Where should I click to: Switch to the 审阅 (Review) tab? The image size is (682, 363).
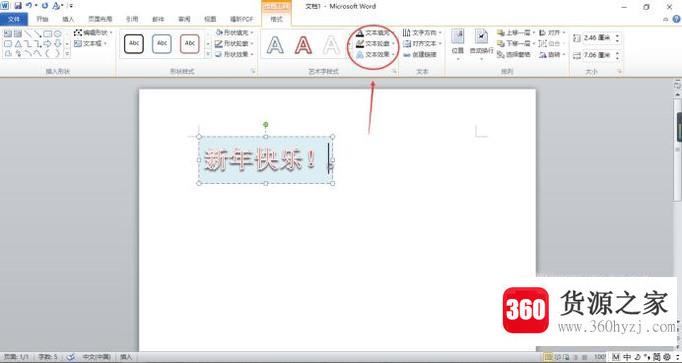(x=184, y=19)
